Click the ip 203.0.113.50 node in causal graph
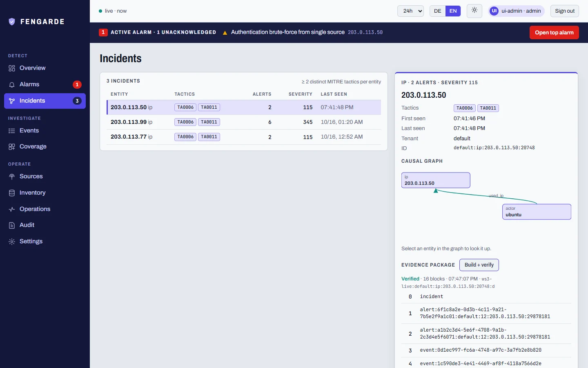This screenshot has height=368, width=588. pyautogui.click(x=436, y=180)
